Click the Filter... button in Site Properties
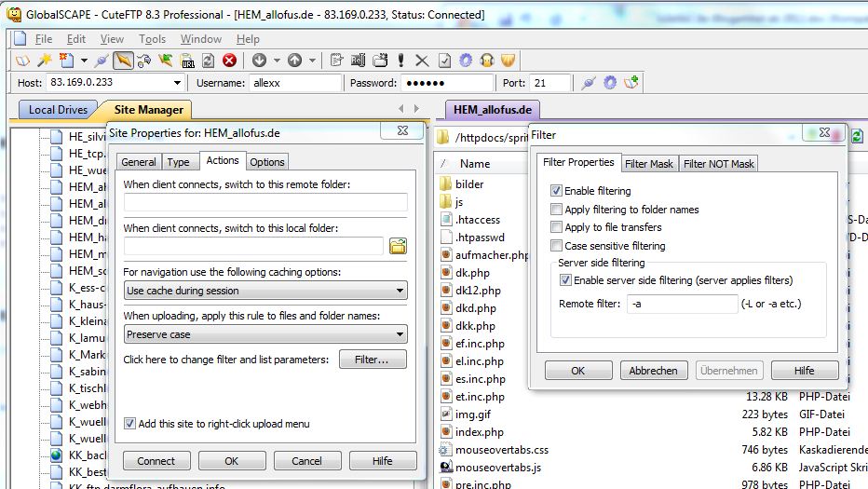The image size is (868, 489). coord(373,360)
